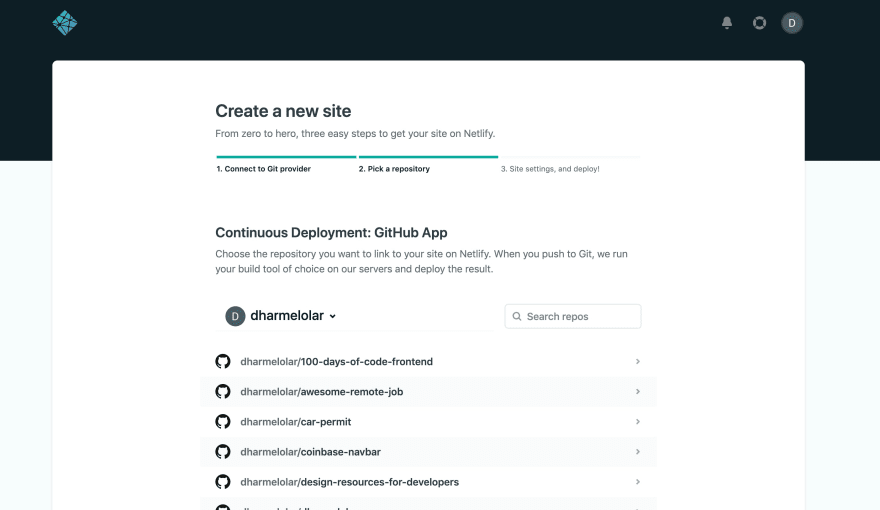Click chevron on car-permit row

click(x=638, y=421)
